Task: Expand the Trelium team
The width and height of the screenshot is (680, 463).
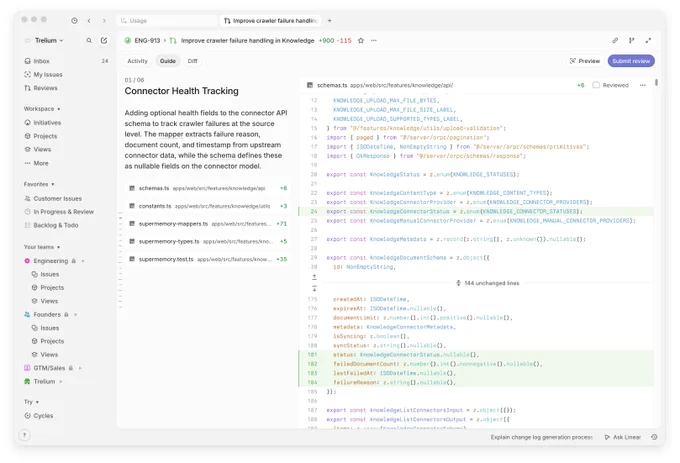Action: tap(61, 381)
